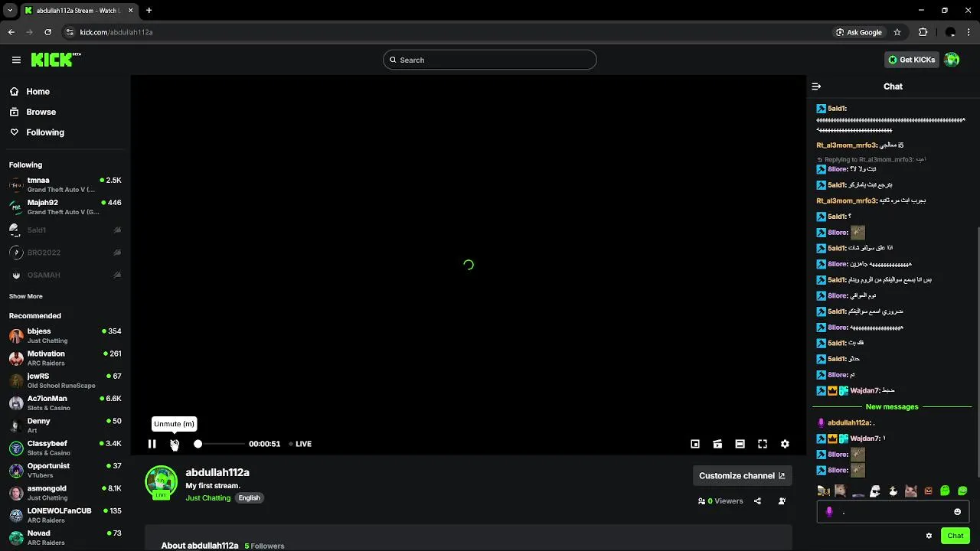Screen dimensions: 980x551
Task: Open jcwRS recommended channel
Action: pyautogui.click(x=65, y=380)
